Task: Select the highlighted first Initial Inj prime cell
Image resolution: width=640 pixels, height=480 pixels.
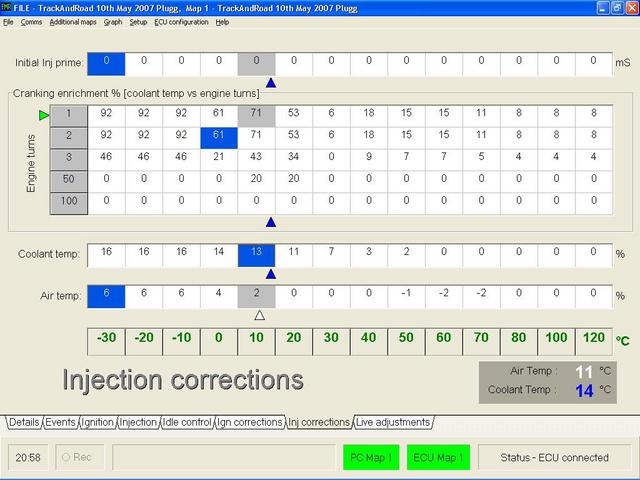Action: click(x=106, y=64)
